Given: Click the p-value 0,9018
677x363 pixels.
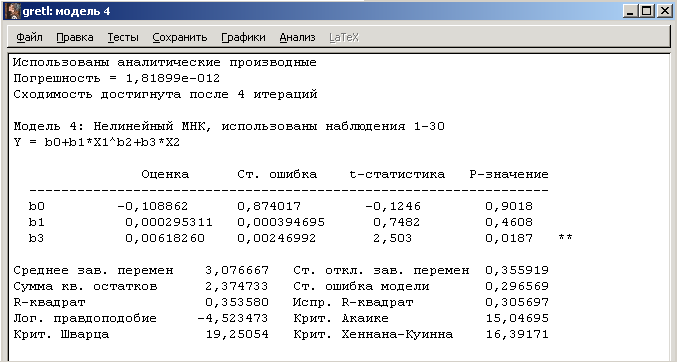Looking at the screenshot, I should (x=509, y=206).
